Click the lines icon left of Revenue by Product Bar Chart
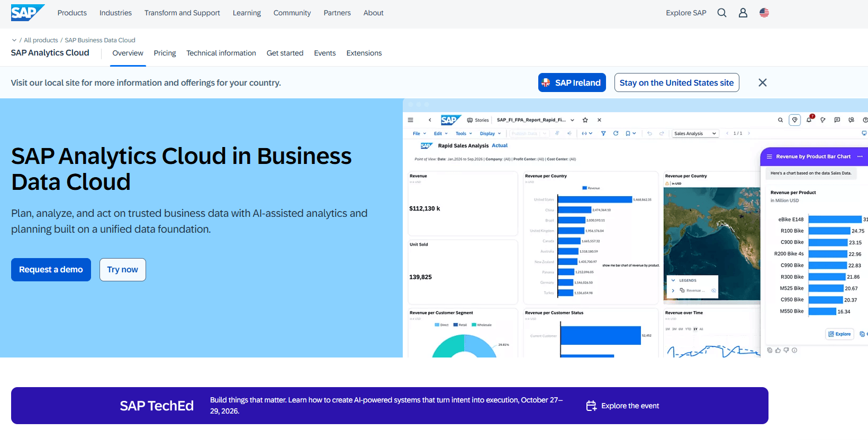 click(x=770, y=157)
